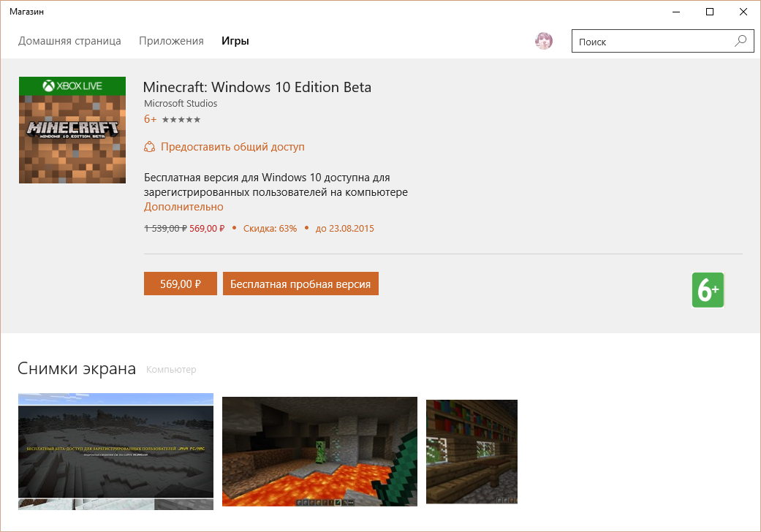Click the crossed-out 1 539,00 ₽ price
This screenshot has height=532, width=761.
tap(165, 229)
